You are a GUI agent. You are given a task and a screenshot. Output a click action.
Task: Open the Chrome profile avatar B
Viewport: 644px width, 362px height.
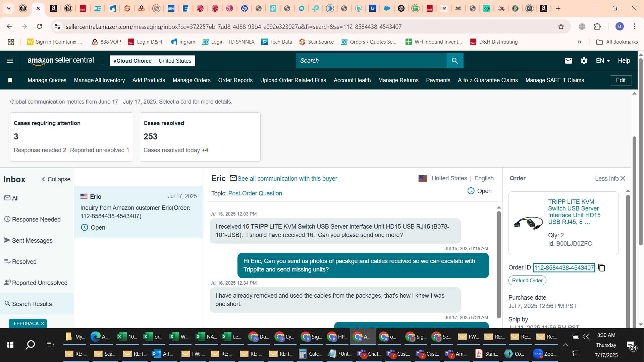tap(620, 26)
